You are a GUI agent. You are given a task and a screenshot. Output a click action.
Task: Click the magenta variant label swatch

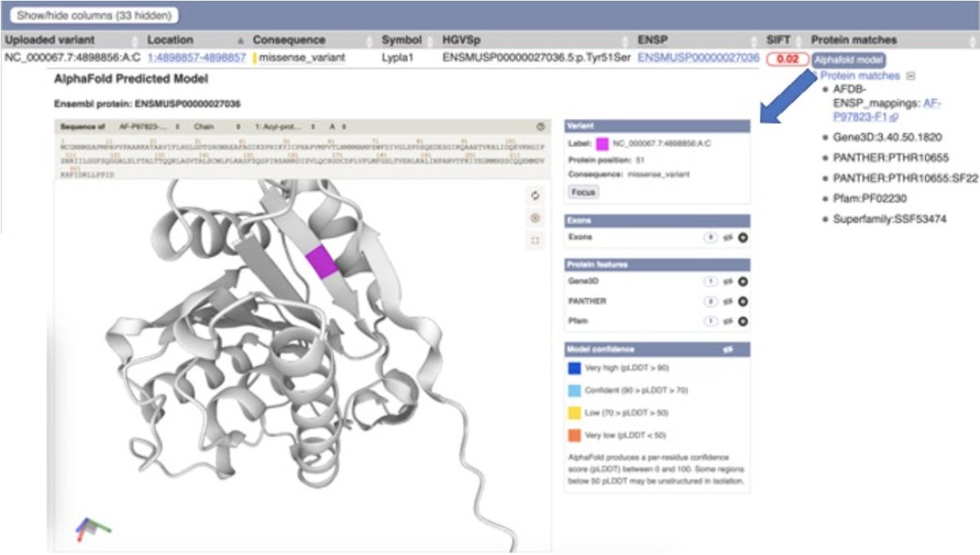pyautogui.click(x=602, y=144)
